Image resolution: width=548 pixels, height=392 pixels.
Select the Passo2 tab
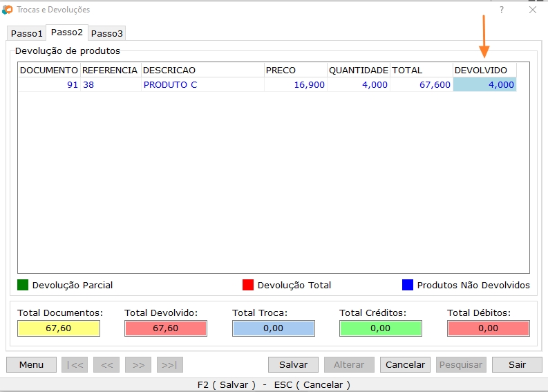pos(67,32)
